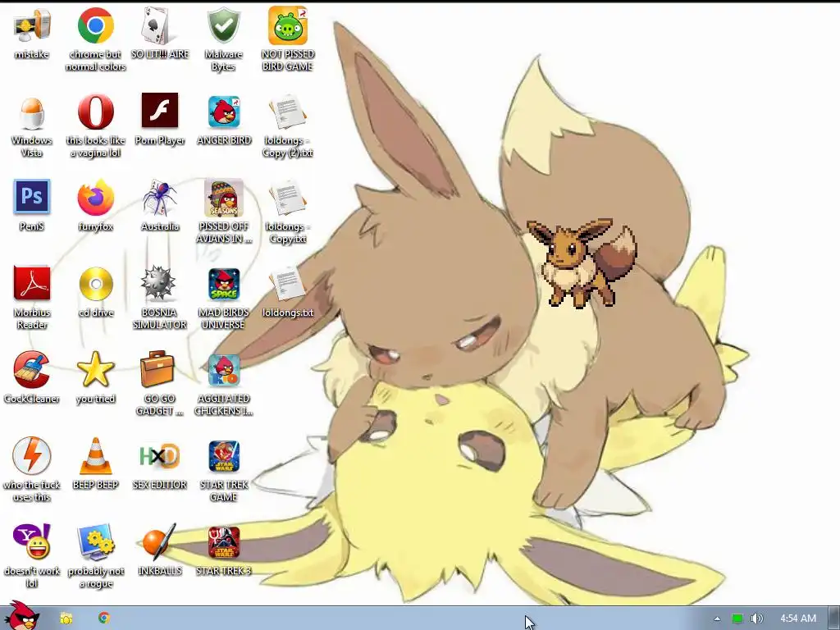840x630 pixels.
Task: Select the Malware Bytes shield icon
Action: tap(223, 25)
